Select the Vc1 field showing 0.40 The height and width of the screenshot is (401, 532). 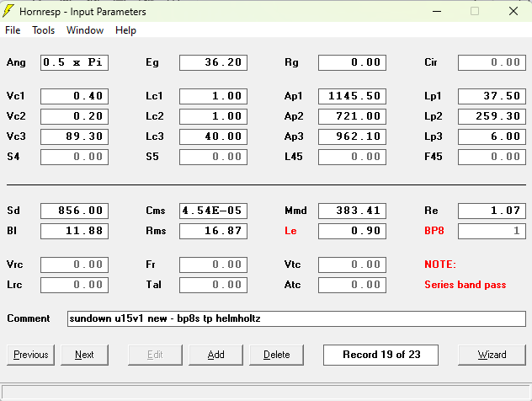(x=74, y=96)
